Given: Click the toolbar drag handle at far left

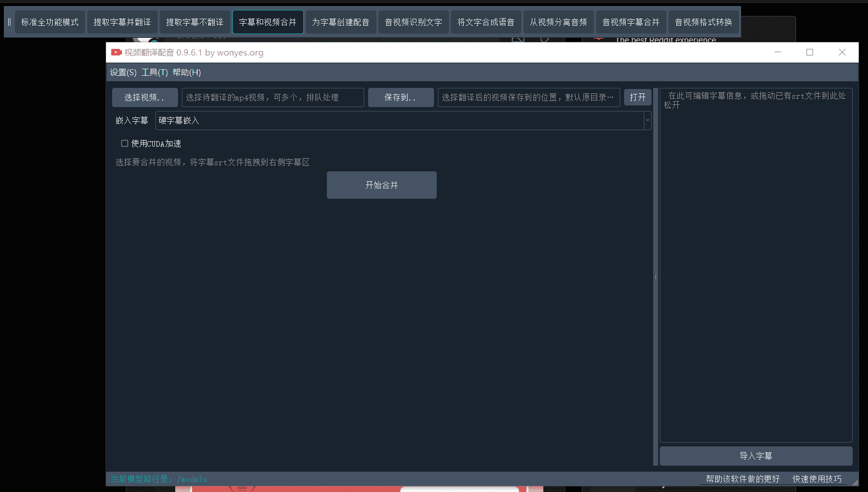Looking at the screenshot, I should click(x=9, y=22).
